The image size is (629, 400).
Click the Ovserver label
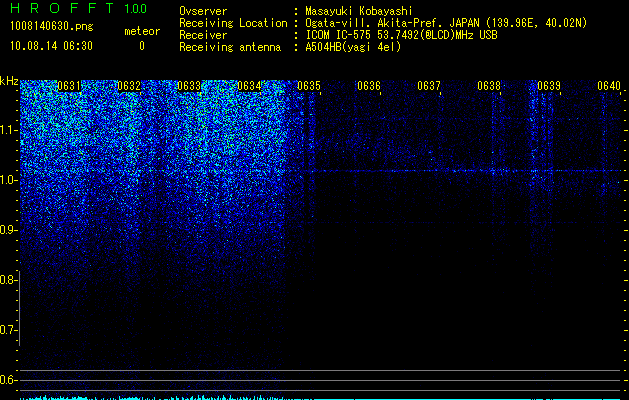click(203, 11)
